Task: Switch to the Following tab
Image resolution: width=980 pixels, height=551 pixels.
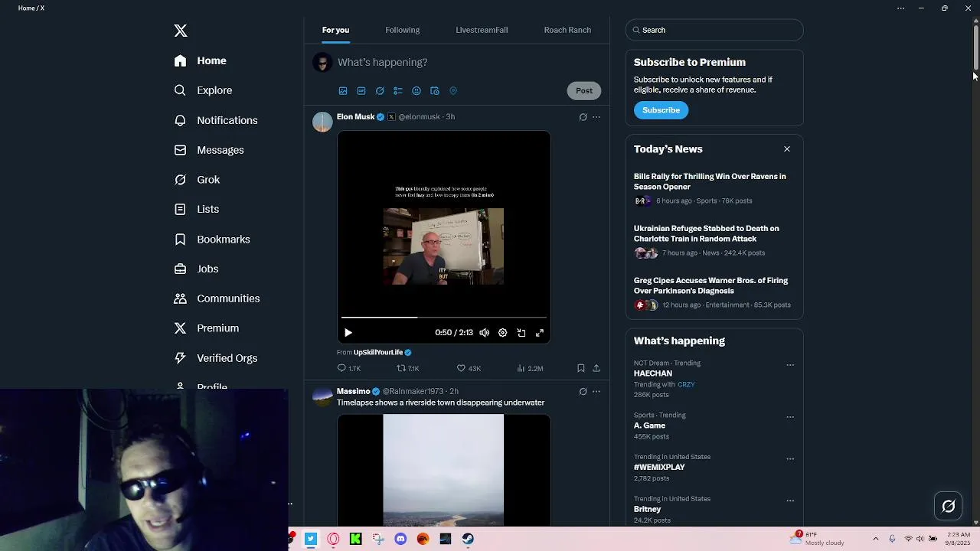Action: [x=402, y=30]
